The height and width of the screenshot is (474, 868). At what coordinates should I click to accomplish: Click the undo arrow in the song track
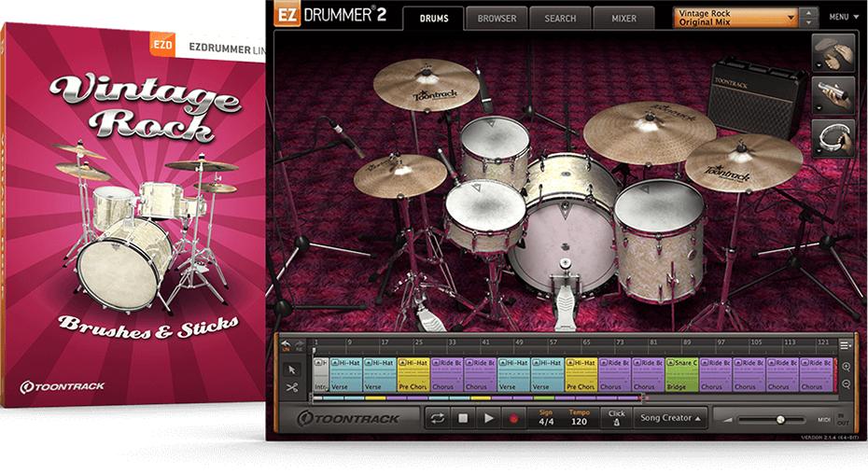coord(286,344)
